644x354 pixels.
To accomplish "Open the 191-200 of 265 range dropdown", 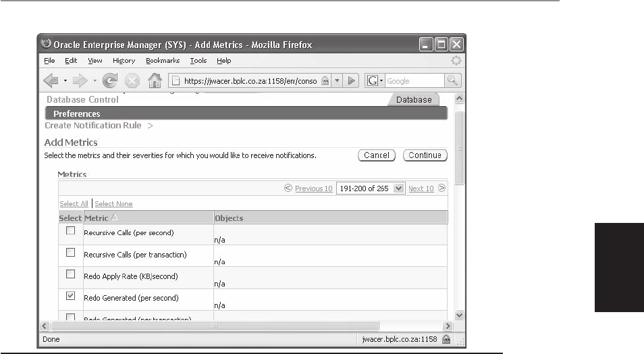I will (371, 188).
